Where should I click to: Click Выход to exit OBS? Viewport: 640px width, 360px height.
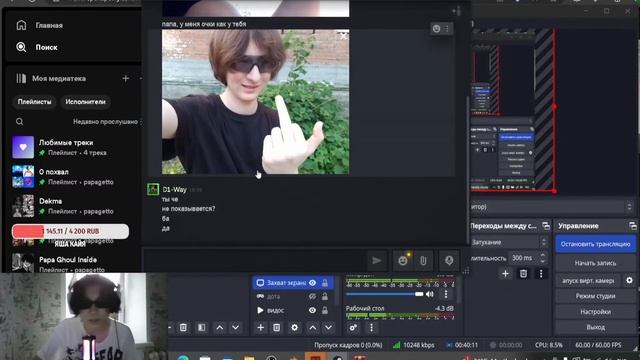click(x=595, y=327)
